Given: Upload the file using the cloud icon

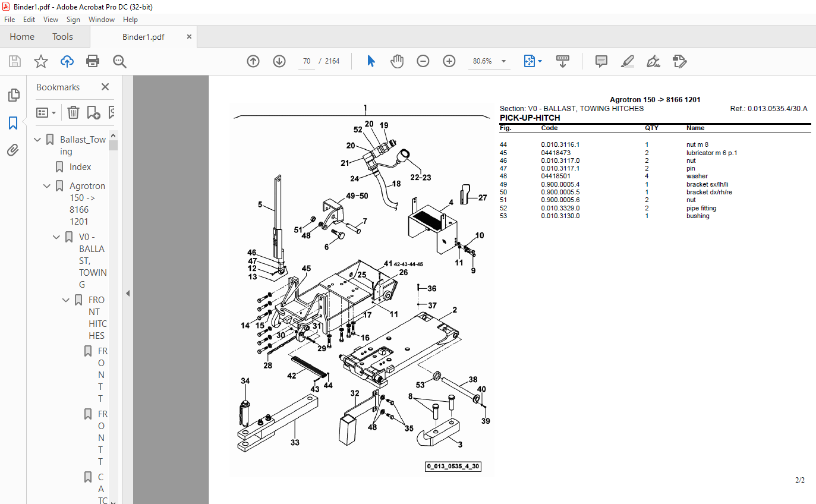Looking at the screenshot, I should (67, 61).
